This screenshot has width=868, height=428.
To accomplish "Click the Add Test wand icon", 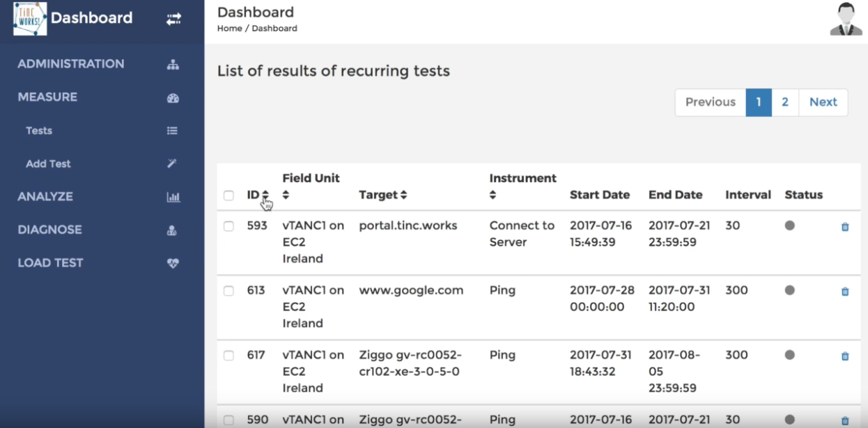I will tap(173, 164).
